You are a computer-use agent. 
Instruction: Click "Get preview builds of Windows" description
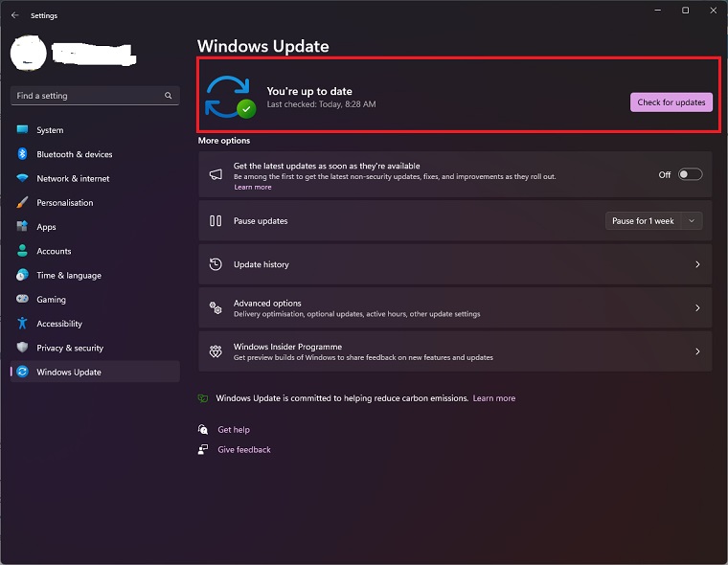[363, 357]
